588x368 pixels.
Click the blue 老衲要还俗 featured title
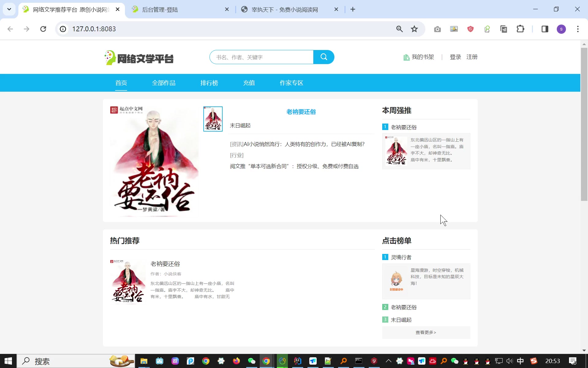pyautogui.click(x=301, y=112)
